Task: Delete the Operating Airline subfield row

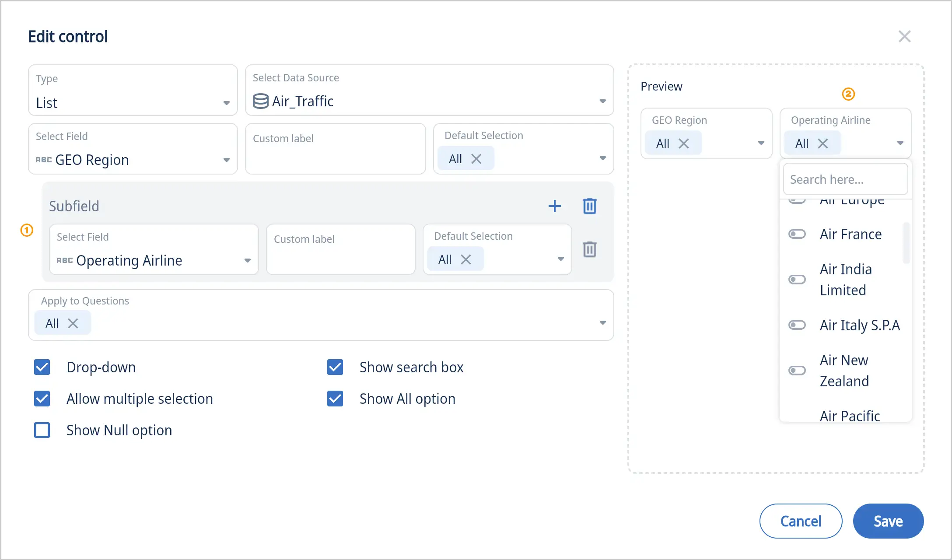Action: (589, 249)
